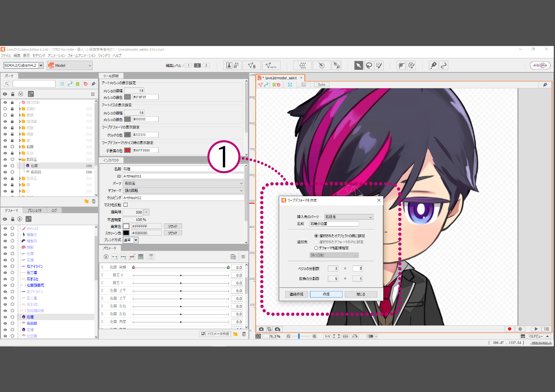The height and width of the screenshot is (392, 555).
Task: Open the モデリング menu
Action: click(x=39, y=55)
